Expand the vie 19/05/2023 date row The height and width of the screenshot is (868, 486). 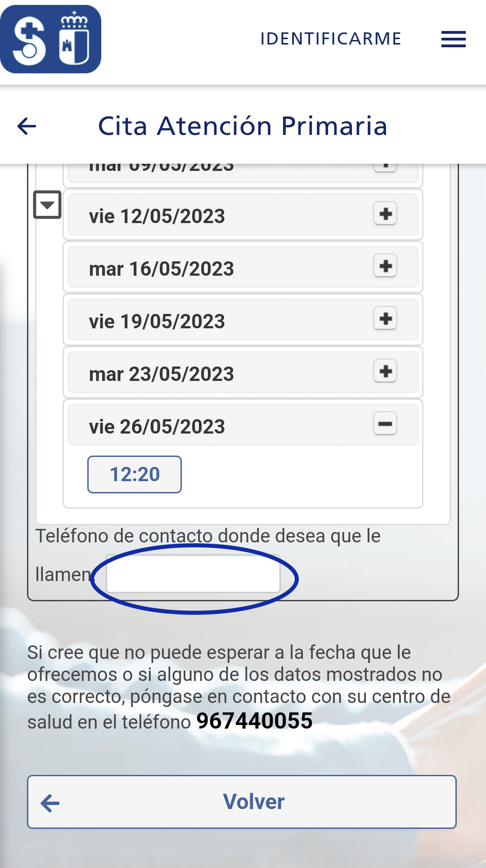point(243,320)
